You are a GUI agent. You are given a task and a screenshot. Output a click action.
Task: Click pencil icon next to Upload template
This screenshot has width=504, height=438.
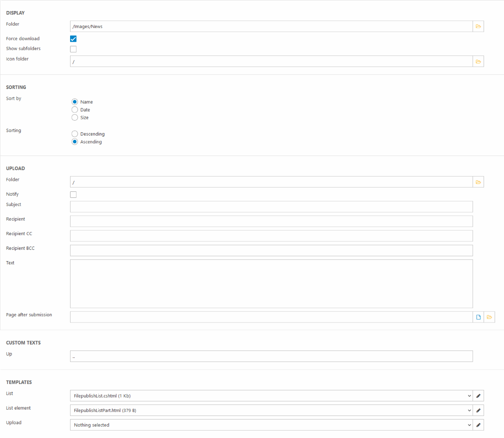click(x=478, y=425)
